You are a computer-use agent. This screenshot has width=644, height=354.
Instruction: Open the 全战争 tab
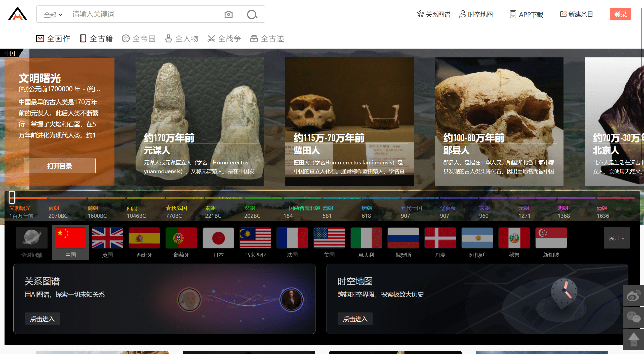click(224, 39)
